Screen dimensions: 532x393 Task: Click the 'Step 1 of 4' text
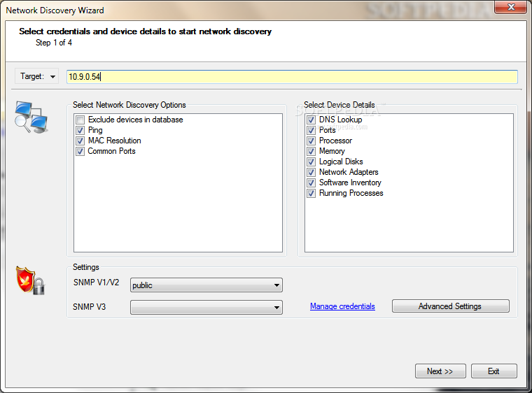click(54, 43)
